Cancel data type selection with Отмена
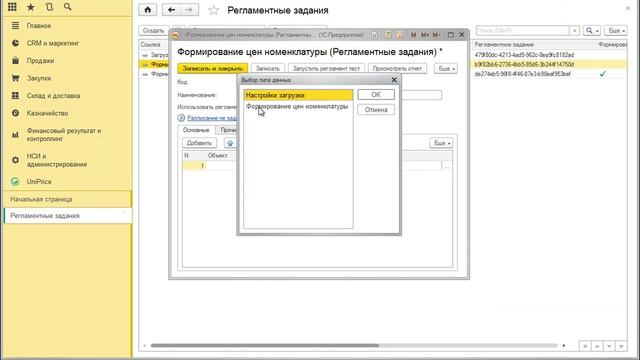Viewport: 640px width, 360px height. (x=376, y=110)
